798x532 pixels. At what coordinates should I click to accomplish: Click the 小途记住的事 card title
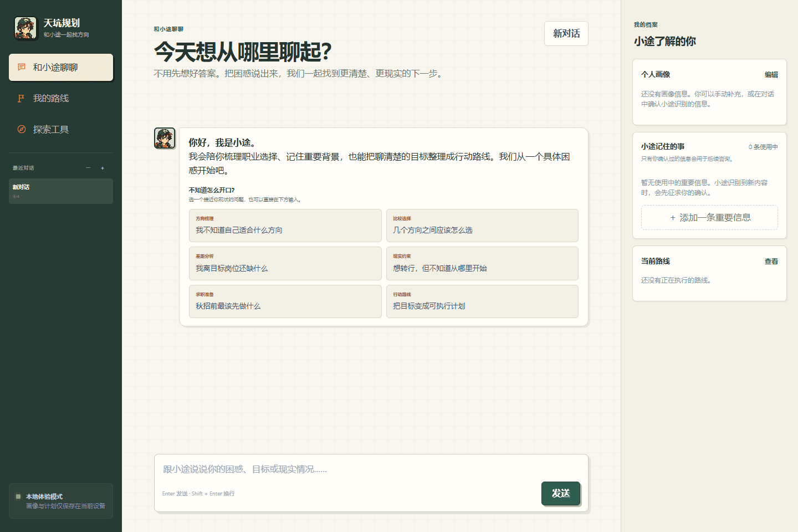(663, 146)
